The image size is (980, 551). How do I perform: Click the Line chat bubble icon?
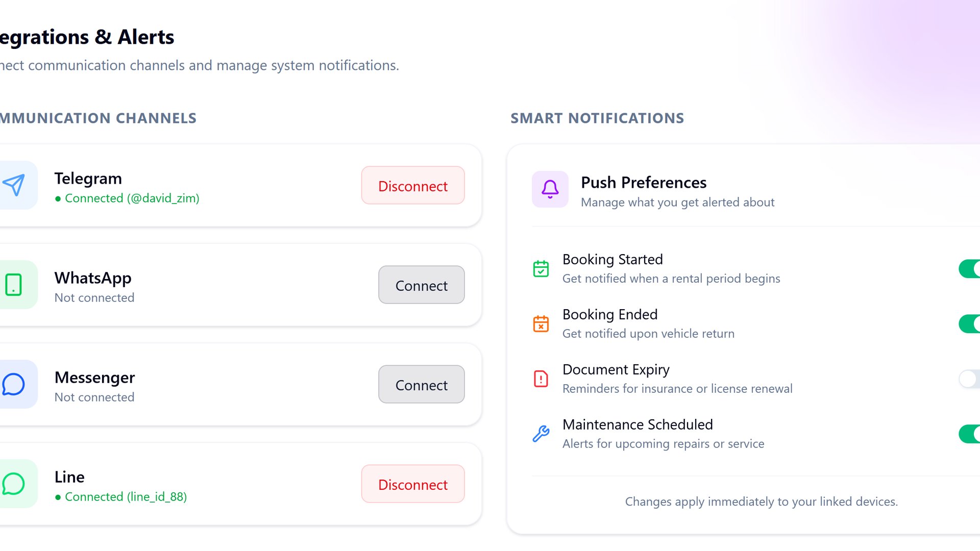14,484
